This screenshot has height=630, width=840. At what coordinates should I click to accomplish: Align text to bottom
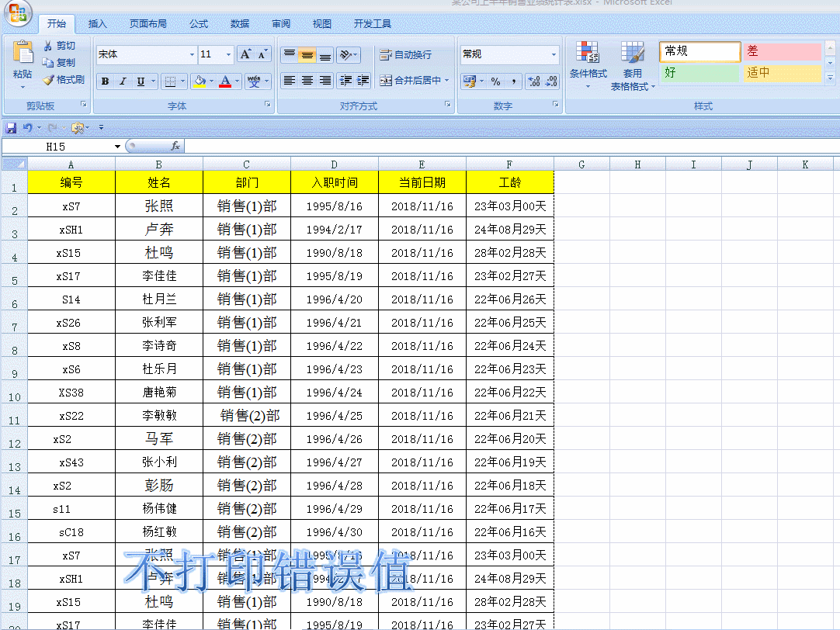pyautogui.click(x=325, y=54)
